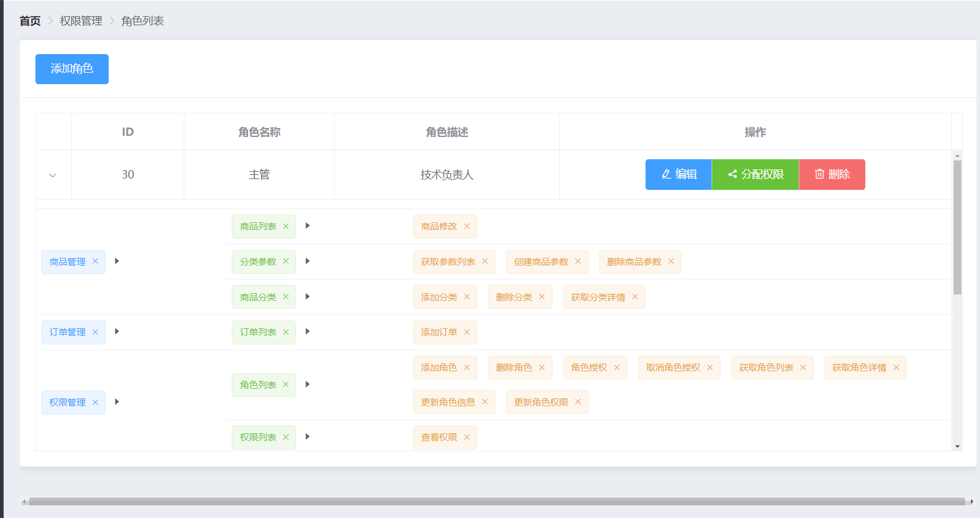The width and height of the screenshot is (980, 518).
Task: Remove the 订单管理 tag via its close icon
Action: pyautogui.click(x=95, y=332)
